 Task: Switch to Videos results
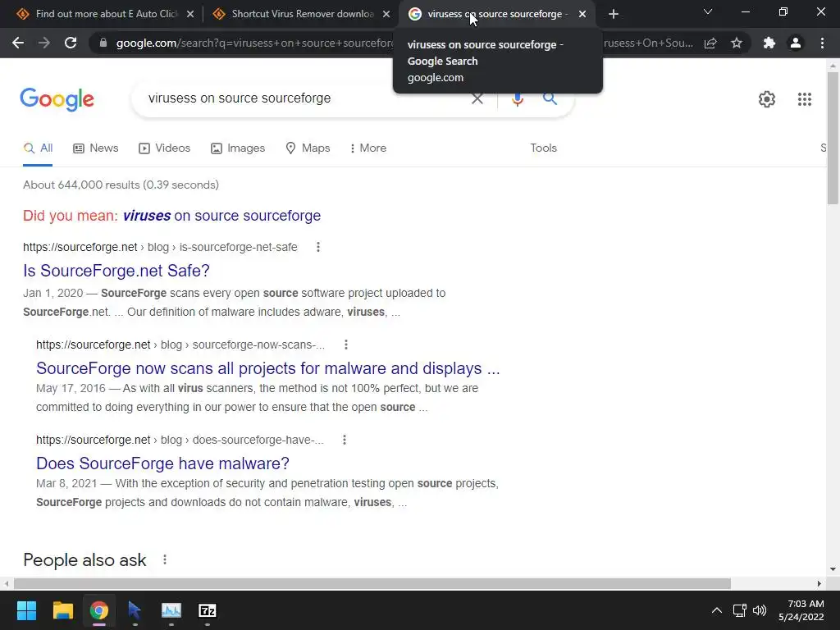pyautogui.click(x=164, y=148)
